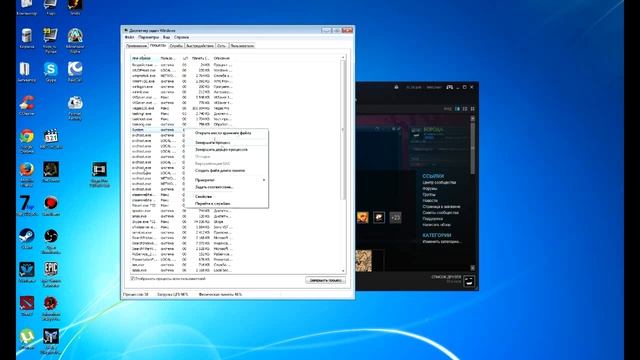Choose Завершить дерево процессов
This screenshot has width=640, height=360.
click(221, 149)
